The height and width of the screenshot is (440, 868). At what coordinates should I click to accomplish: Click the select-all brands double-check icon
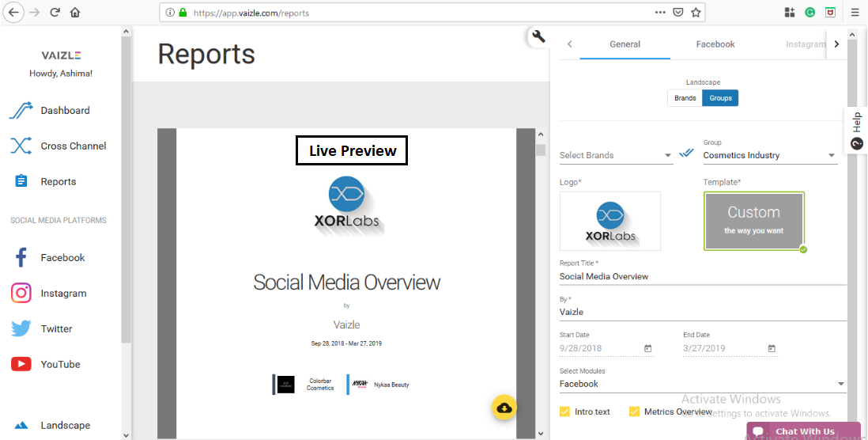pyautogui.click(x=686, y=153)
